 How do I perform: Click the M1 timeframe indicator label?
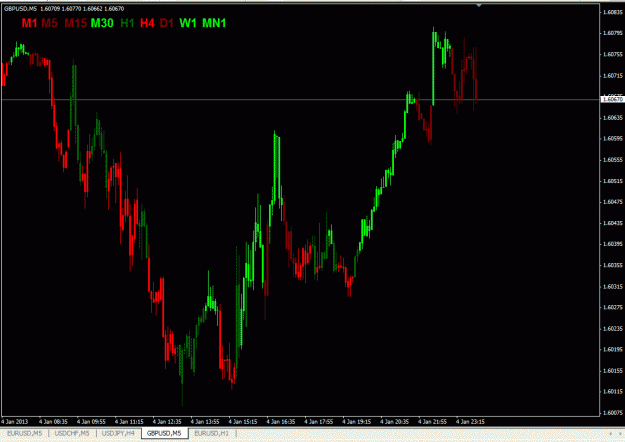[x=29, y=23]
